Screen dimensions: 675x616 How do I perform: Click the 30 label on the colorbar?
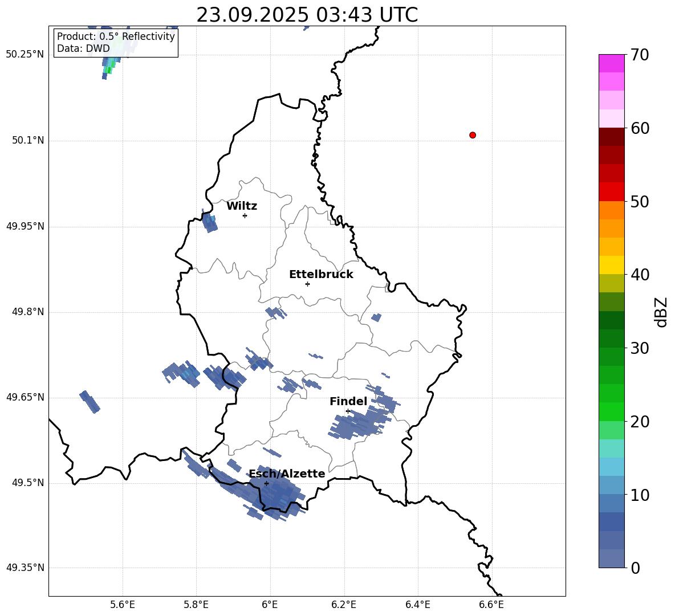pos(640,348)
